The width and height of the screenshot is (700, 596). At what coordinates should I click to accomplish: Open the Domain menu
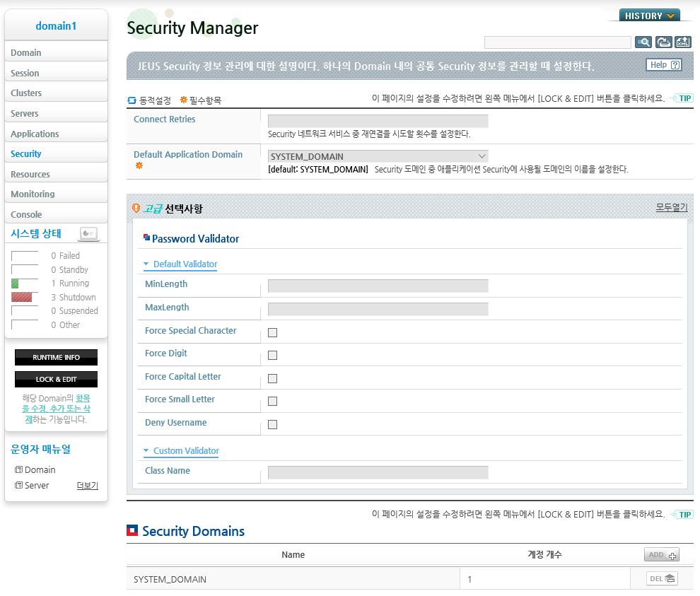[56, 52]
